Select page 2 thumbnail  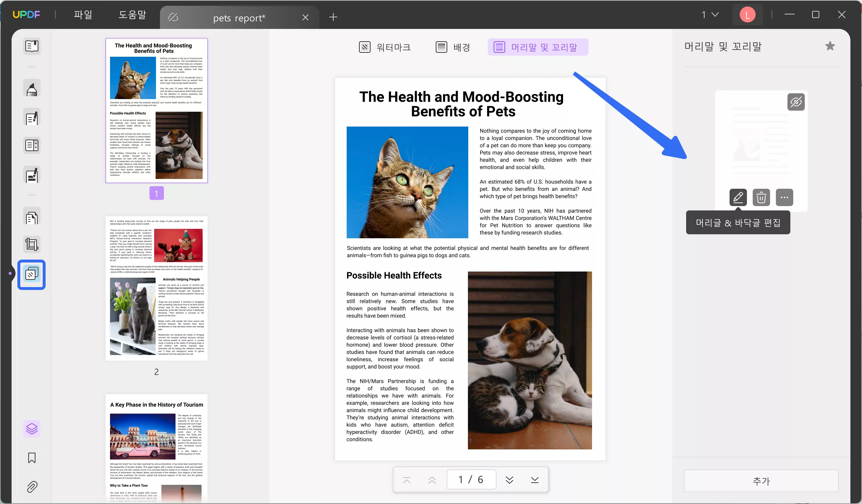(157, 288)
